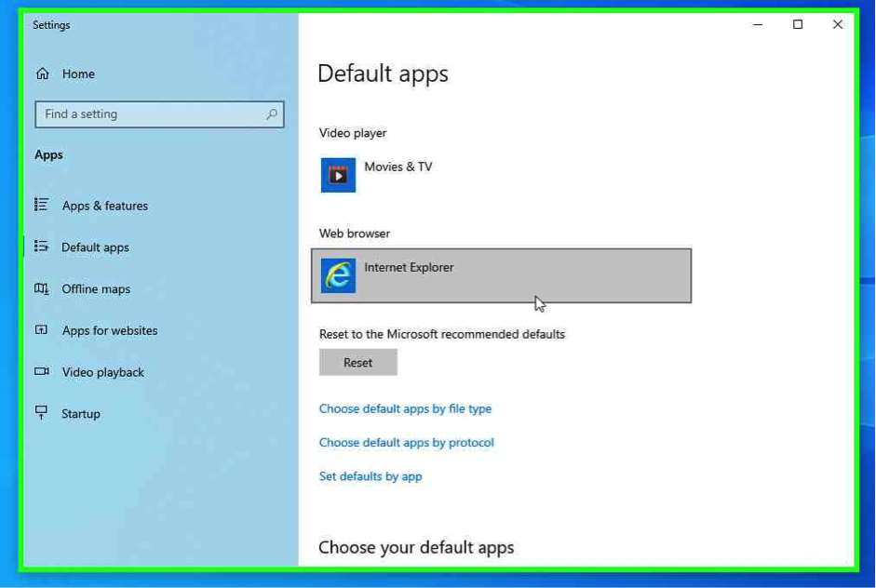Click the Home icon in sidebar

[x=42, y=73]
